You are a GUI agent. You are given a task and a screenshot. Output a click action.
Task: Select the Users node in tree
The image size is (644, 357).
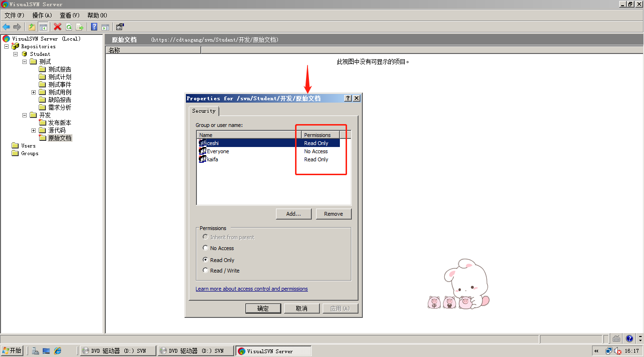[28, 146]
